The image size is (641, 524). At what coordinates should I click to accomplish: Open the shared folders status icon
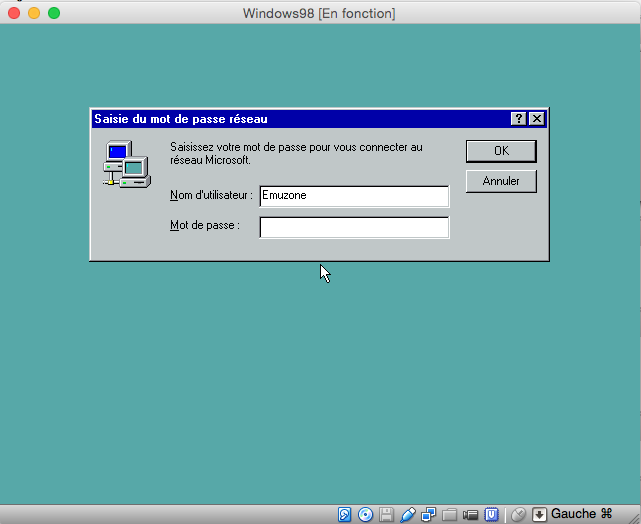coord(449,515)
